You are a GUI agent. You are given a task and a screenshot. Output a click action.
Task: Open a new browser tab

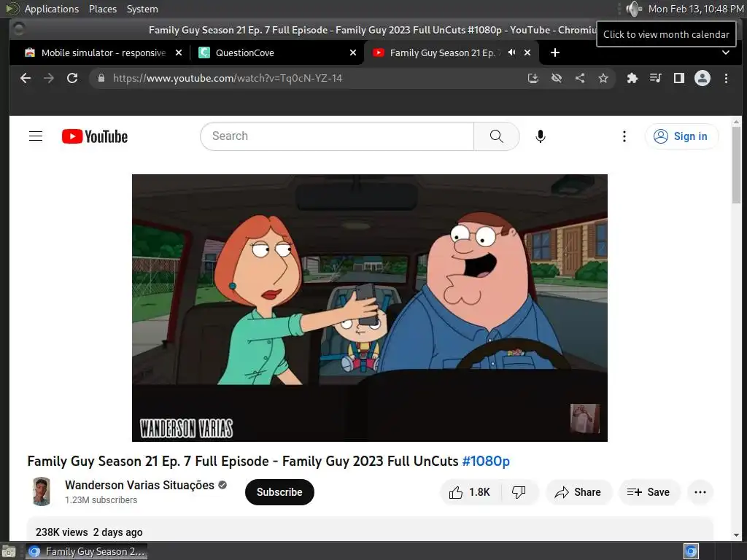point(555,52)
